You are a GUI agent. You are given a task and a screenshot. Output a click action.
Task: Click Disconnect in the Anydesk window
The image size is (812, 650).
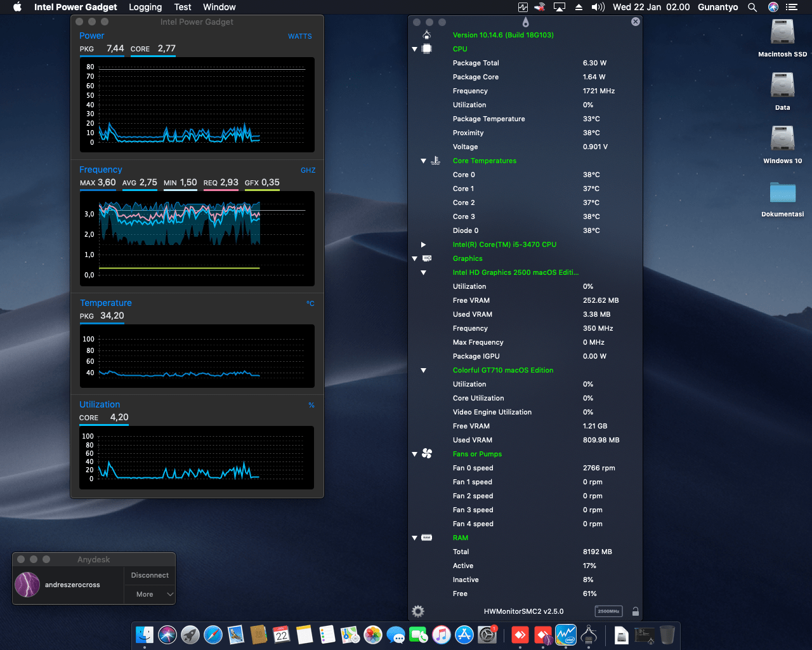click(x=149, y=575)
